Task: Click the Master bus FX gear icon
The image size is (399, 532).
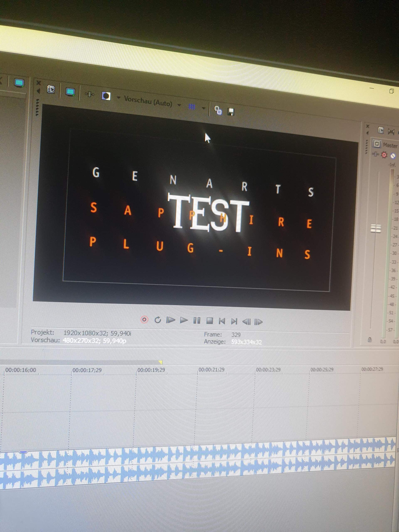Action: tap(384, 155)
